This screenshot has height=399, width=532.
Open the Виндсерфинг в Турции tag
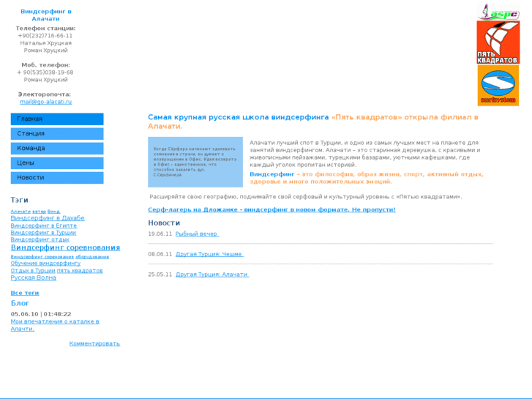point(43,233)
